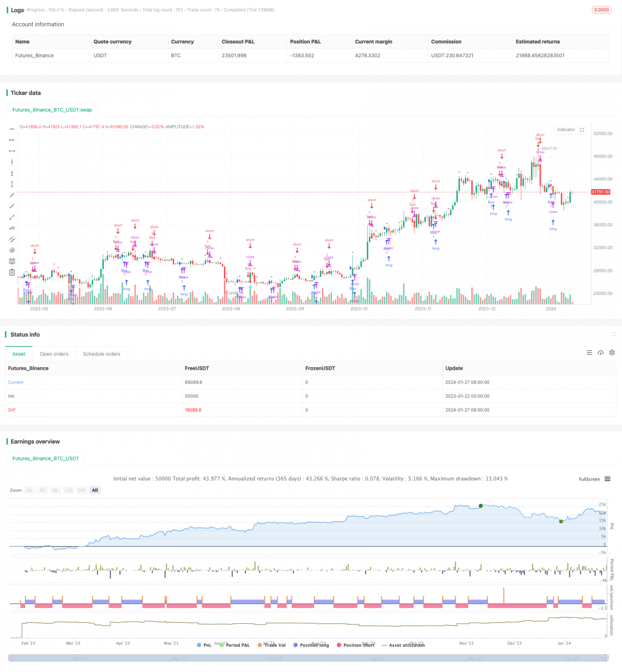Open chart export menu beside FullScreen
The image size is (622, 672).
coord(607,479)
